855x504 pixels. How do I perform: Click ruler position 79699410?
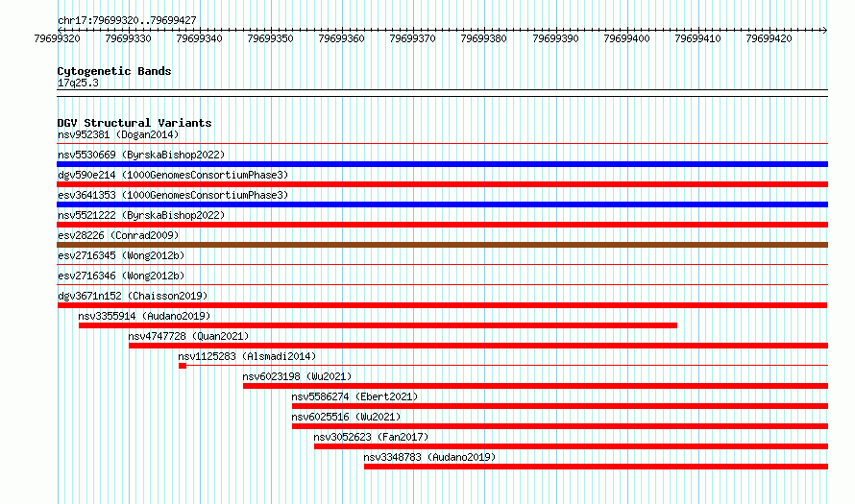click(698, 38)
